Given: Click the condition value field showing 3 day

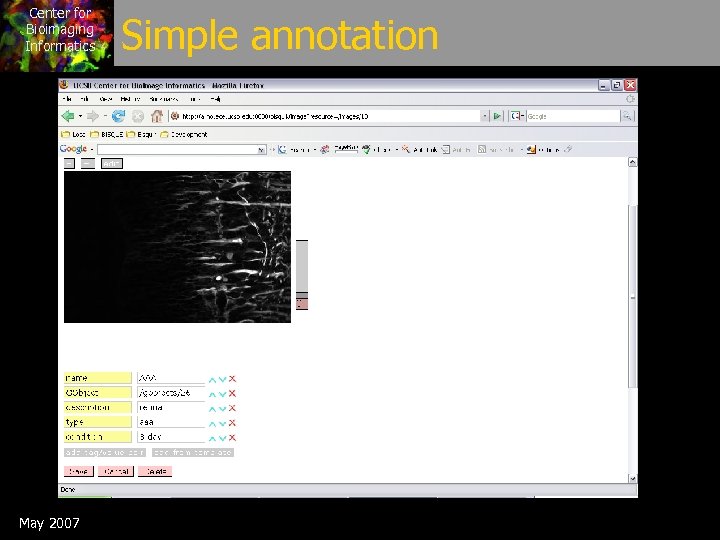Looking at the screenshot, I should pos(171,437).
